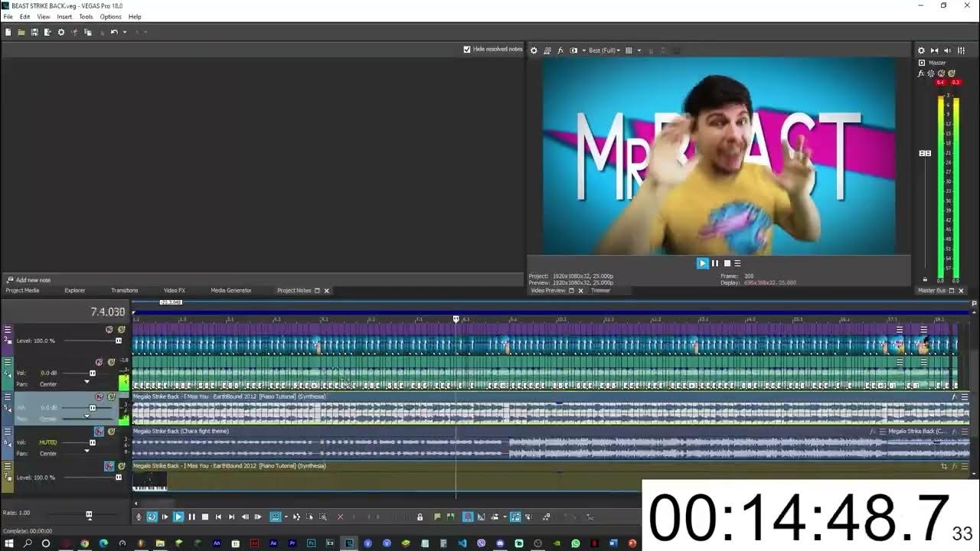Click the Video Output FX icon in the preview toolbar
Image resolution: width=980 pixels, height=551 pixels.
[560, 51]
